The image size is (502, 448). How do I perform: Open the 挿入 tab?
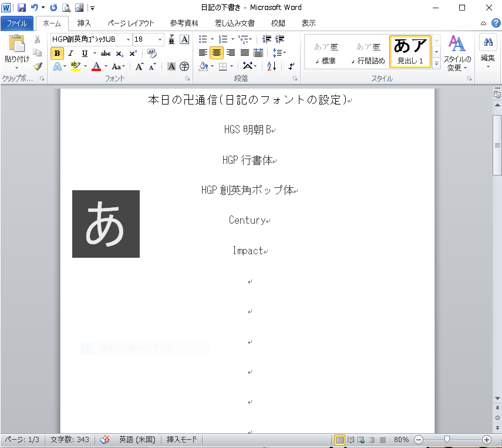click(x=84, y=23)
